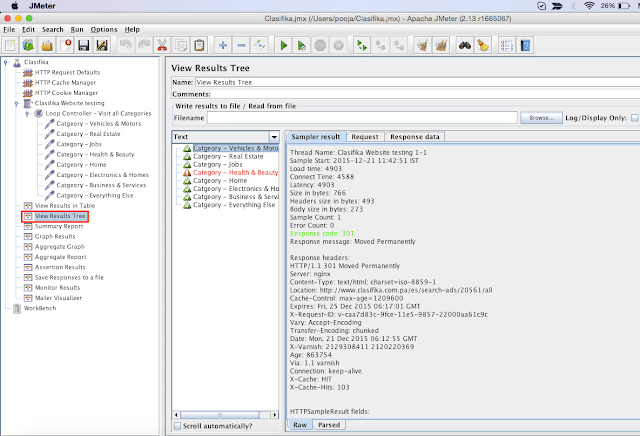Click the blue plus Add toolbar icon
This screenshot has width=640, height=436.
[223, 45]
